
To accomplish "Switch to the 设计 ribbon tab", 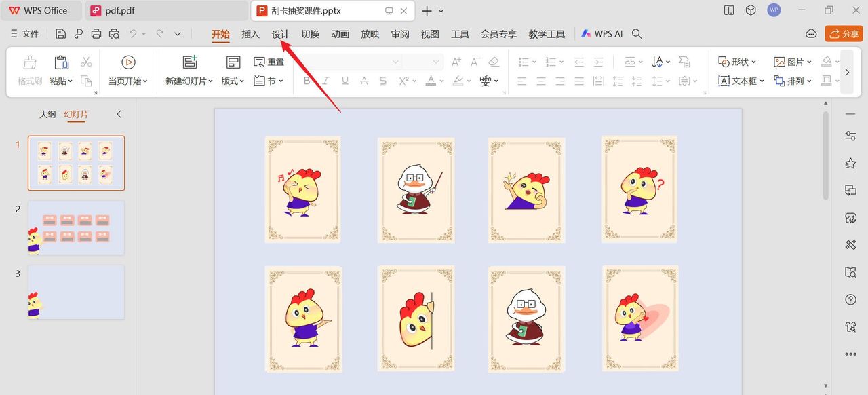I will point(281,33).
